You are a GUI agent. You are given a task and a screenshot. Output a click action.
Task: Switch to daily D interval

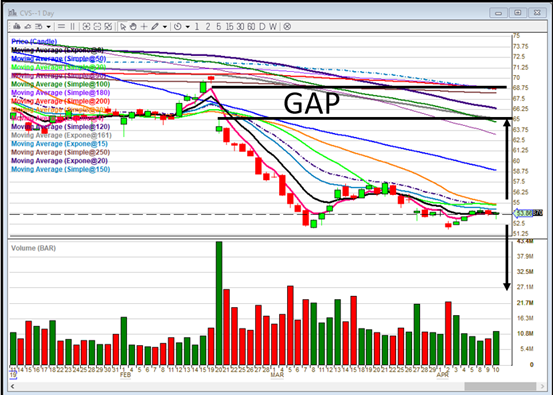(262, 26)
